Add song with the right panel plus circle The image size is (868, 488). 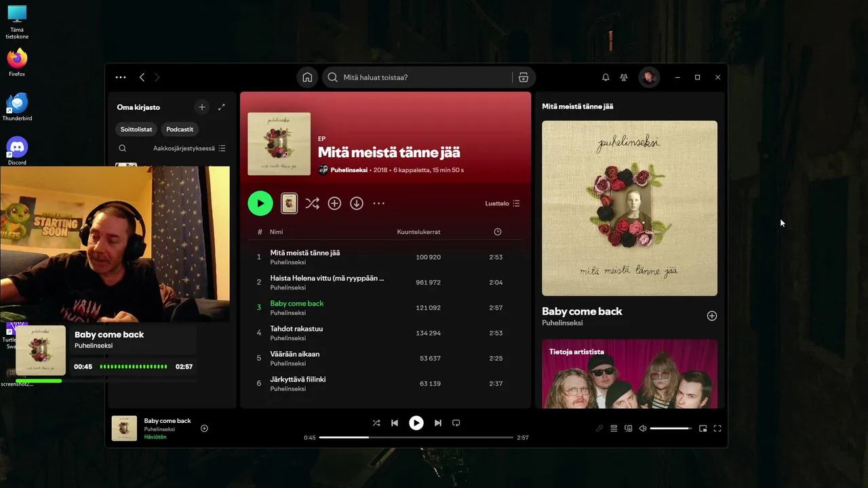[712, 316]
